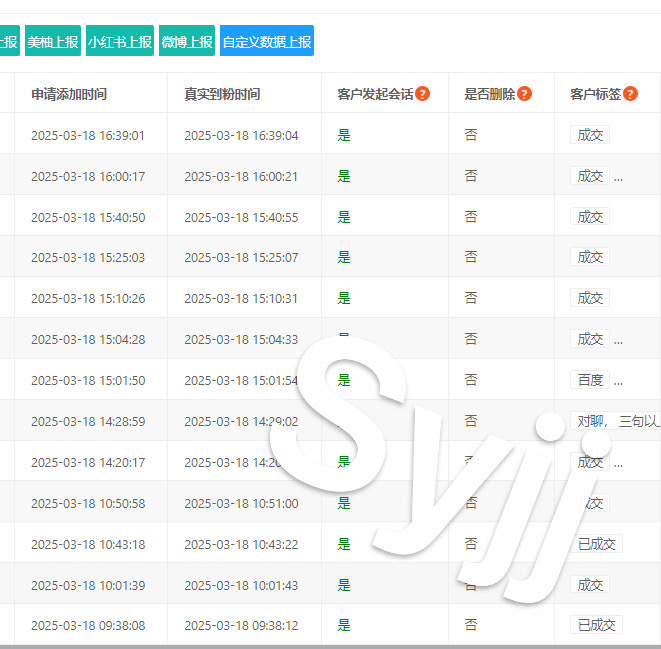Select 成交 tag in the 15:40:50 row
Viewport: 661px width, 649px height.
click(x=590, y=217)
